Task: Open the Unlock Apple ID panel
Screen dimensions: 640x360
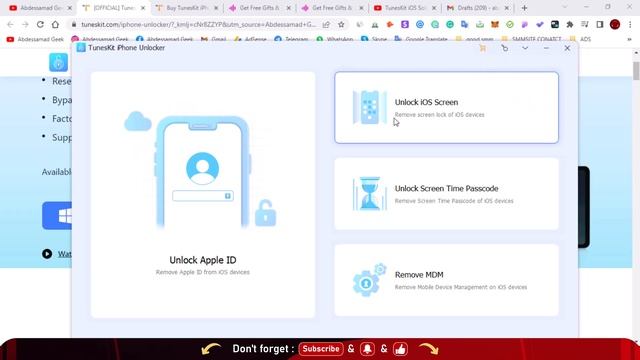Action: point(203,195)
